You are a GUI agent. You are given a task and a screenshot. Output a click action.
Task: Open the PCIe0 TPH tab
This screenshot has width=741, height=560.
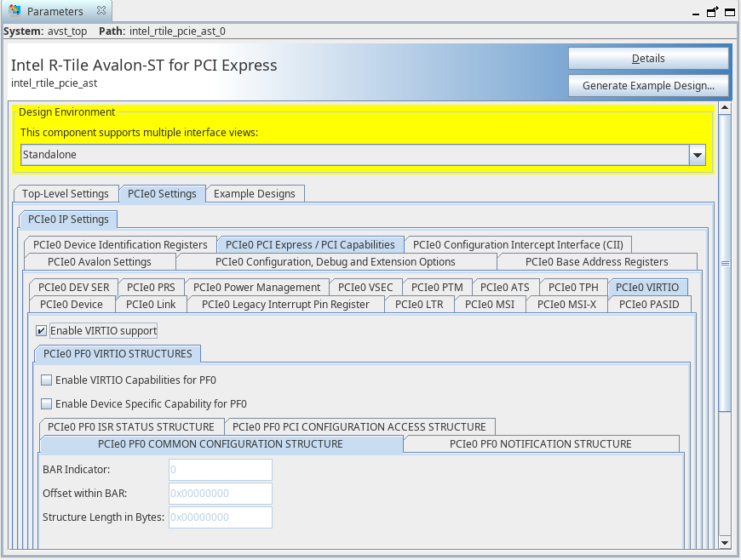point(573,287)
